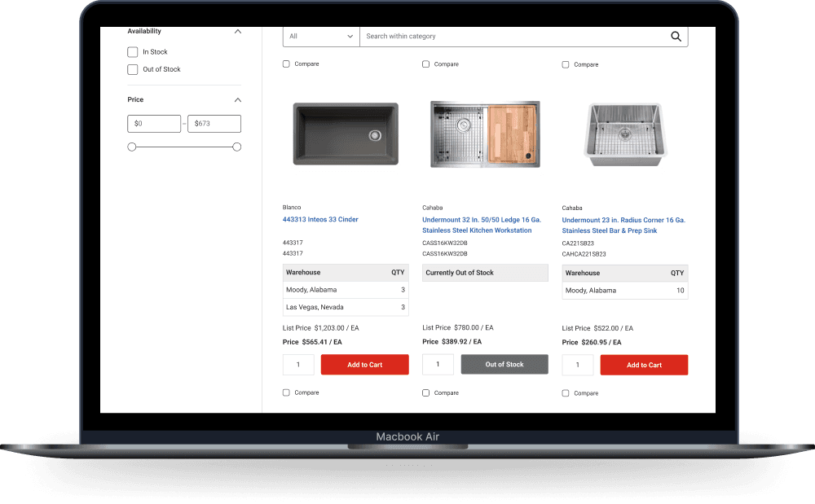The height and width of the screenshot is (504, 815).
Task: Click the minimum price input showing $0
Action: [x=154, y=123]
